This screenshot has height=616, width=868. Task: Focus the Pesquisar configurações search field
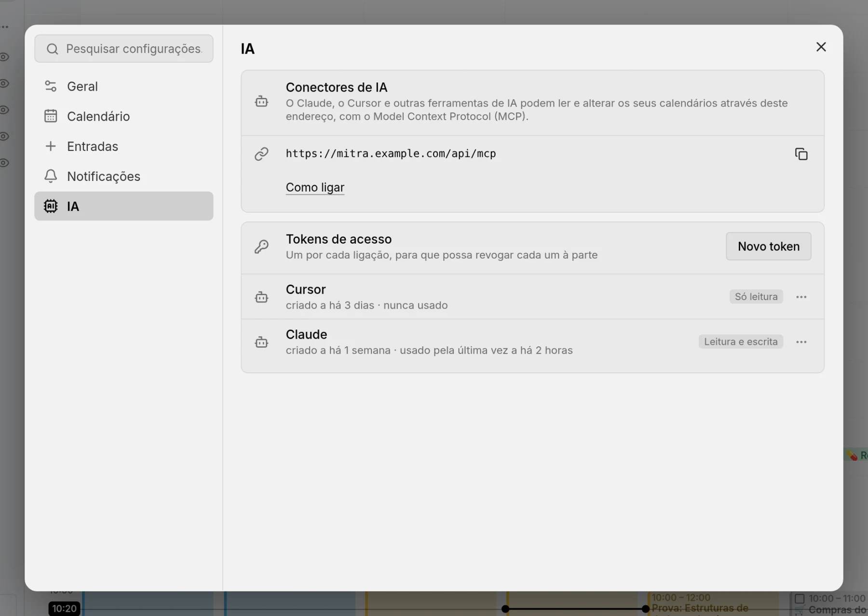124,49
